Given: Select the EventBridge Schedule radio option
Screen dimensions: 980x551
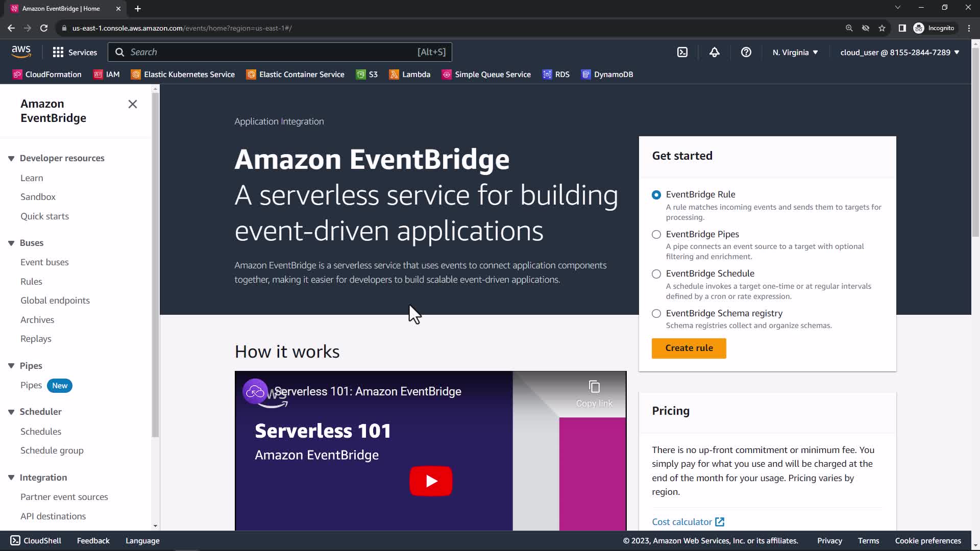Looking at the screenshot, I should pyautogui.click(x=656, y=274).
